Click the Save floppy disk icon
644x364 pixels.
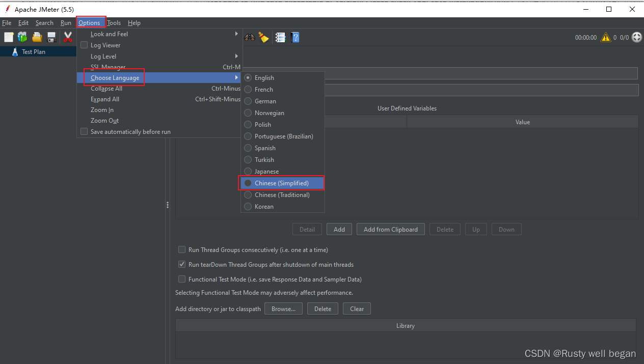pos(51,37)
